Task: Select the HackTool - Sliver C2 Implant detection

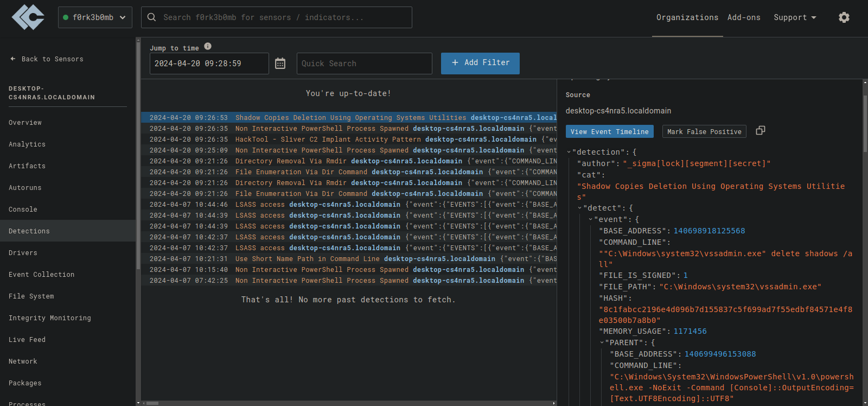Action: coord(349,139)
